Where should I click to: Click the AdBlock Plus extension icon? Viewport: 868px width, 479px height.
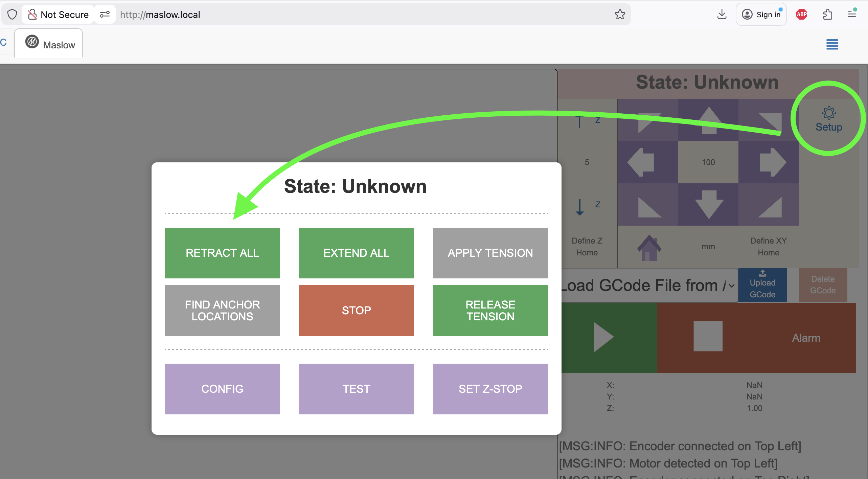[x=801, y=15]
